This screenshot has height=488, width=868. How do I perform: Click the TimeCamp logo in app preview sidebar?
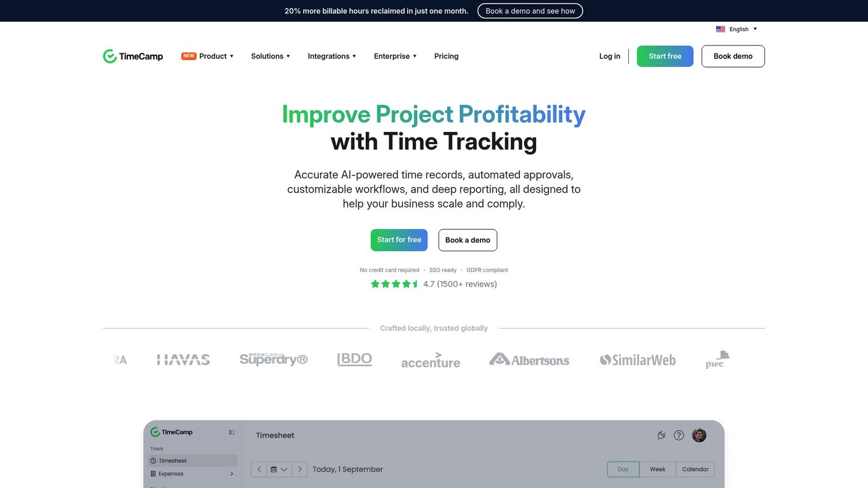[x=171, y=432]
